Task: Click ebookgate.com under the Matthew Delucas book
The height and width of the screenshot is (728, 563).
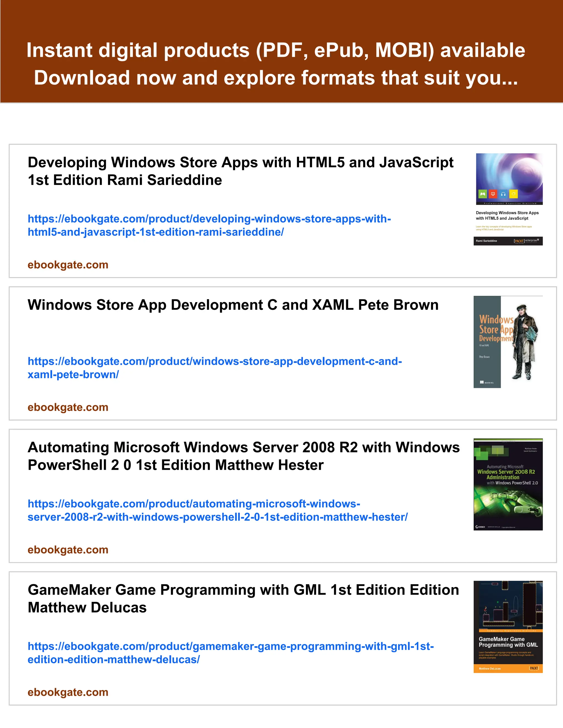Action: (68, 692)
